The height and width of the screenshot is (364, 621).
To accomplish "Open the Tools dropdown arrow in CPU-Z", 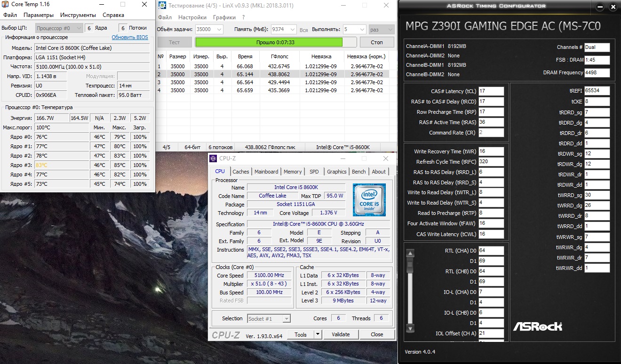I will pos(318,334).
